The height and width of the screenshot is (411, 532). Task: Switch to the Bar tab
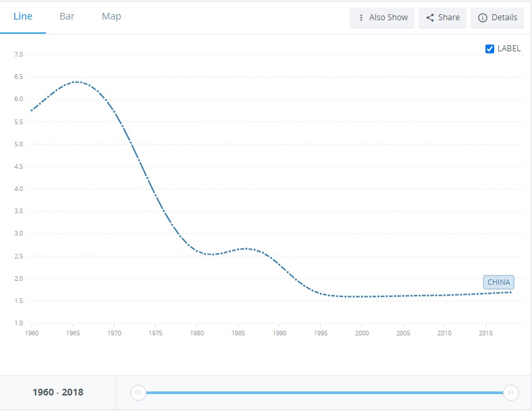(67, 16)
